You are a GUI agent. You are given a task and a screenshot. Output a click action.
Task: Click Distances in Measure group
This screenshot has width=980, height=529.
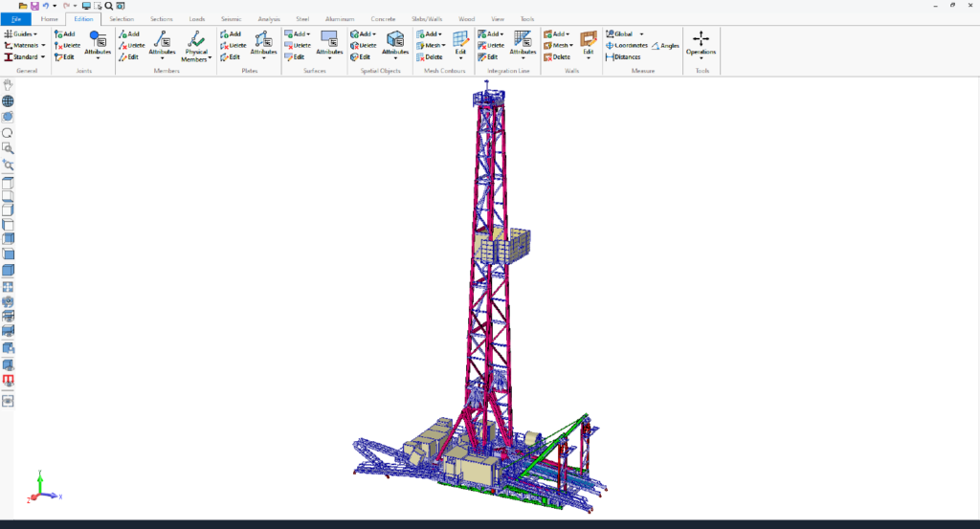pyautogui.click(x=623, y=56)
